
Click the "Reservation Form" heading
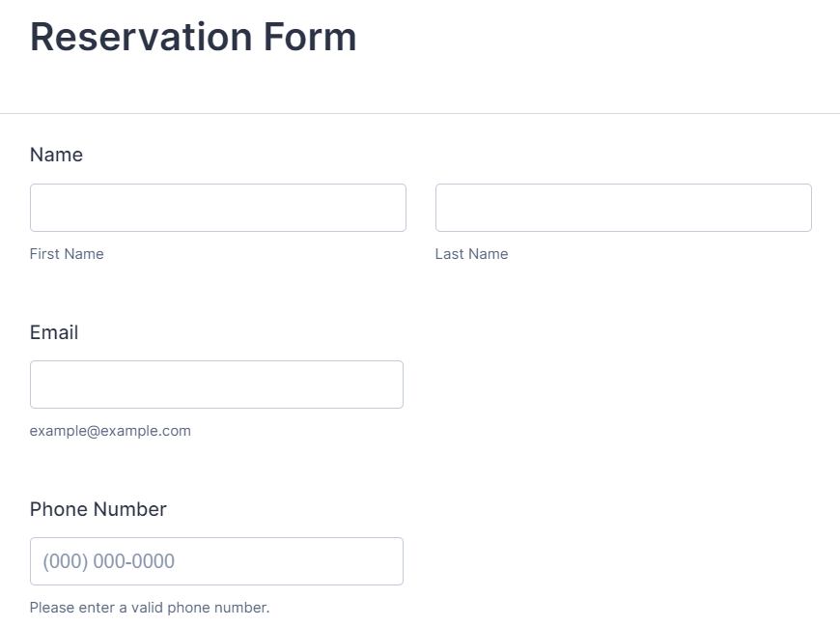tap(193, 37)
